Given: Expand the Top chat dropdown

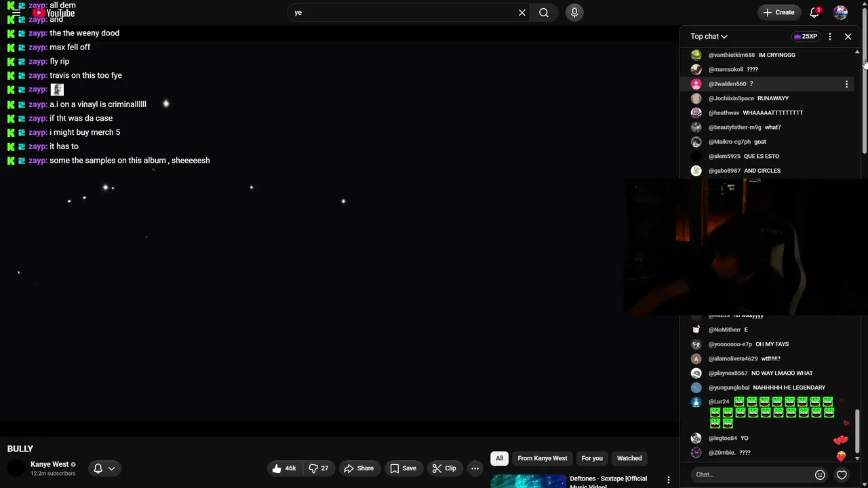Looking at the screenshot, I should tap(709, 37).
